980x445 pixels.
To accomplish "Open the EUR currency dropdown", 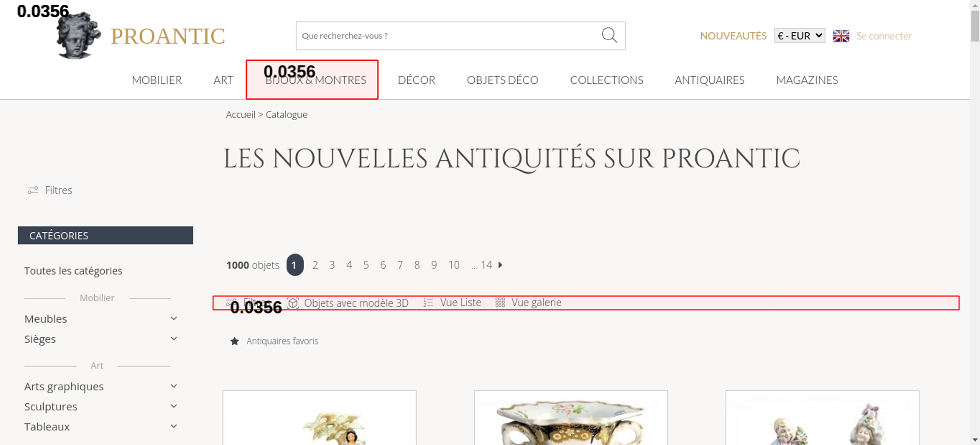I will click(799, 36).
